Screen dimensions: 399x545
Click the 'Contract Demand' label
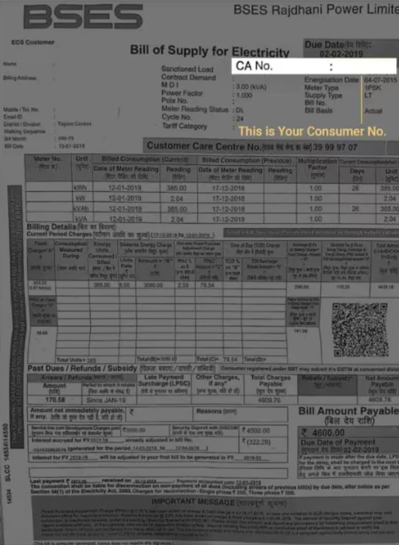(188, 77)
